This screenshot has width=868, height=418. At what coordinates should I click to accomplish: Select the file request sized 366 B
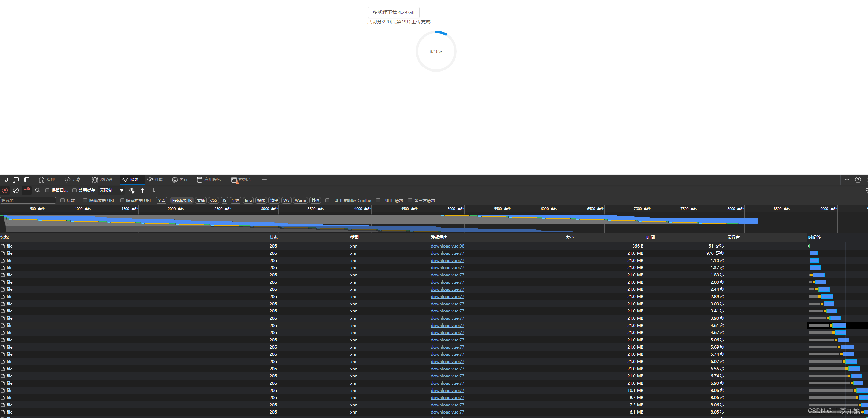click(x=434, y=246)
